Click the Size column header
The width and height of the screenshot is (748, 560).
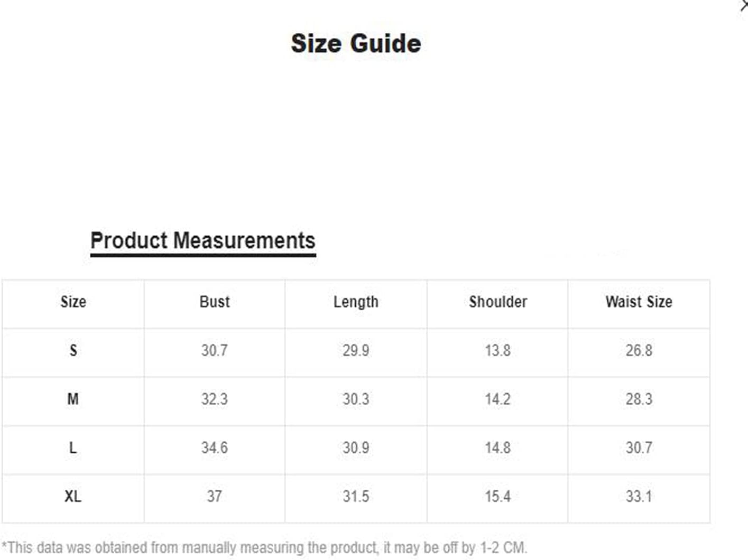[x=73, y=302]
